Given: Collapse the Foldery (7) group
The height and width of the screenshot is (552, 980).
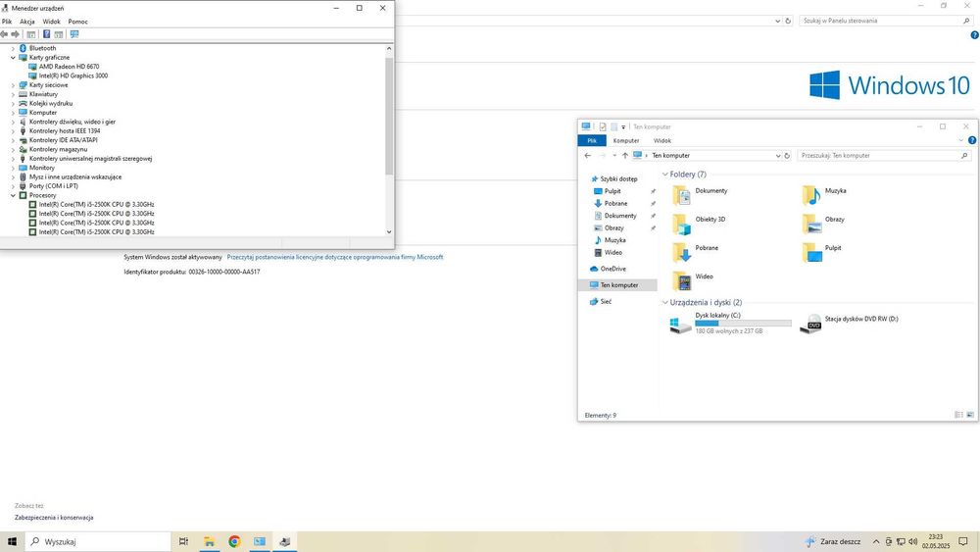Looking at the screenshot, I should [x=665, y=175].
